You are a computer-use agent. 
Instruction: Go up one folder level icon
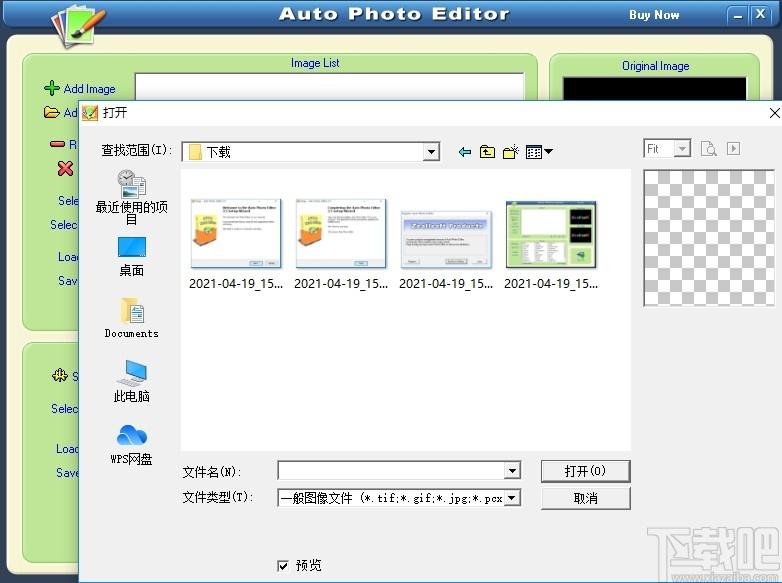[x=487, y=152]
